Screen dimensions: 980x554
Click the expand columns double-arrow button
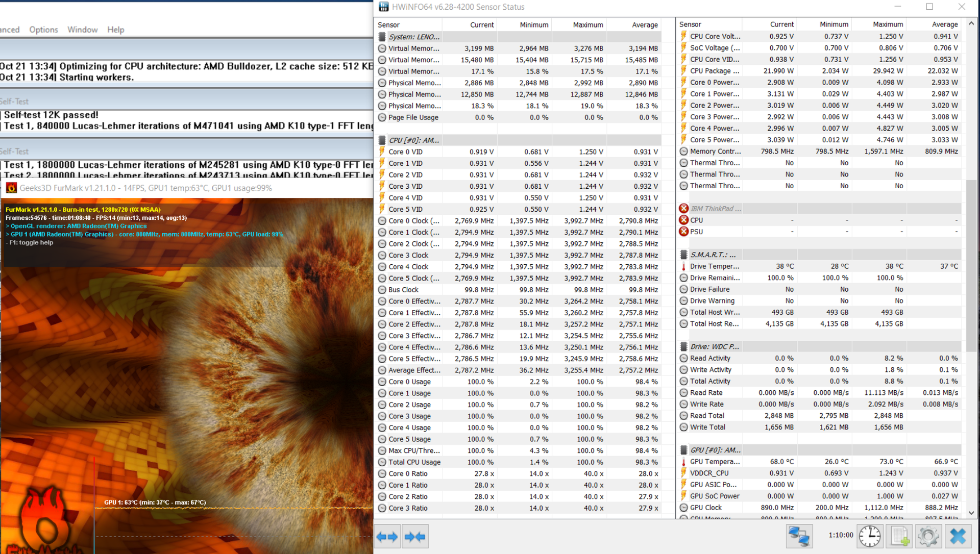[387, 537]
